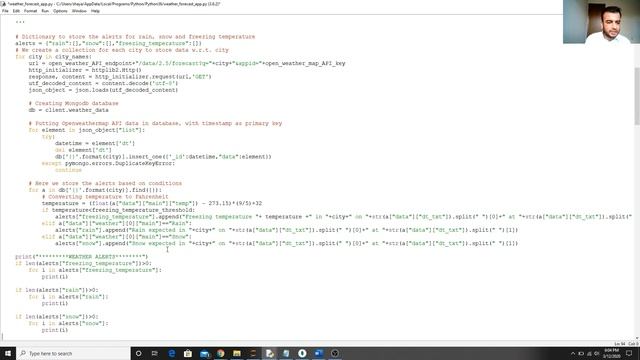The width and height of the screenshot is (640, 360).
Task: Click the '# Creating Mongodb database' comment
Action: click(x=73, y=103)
